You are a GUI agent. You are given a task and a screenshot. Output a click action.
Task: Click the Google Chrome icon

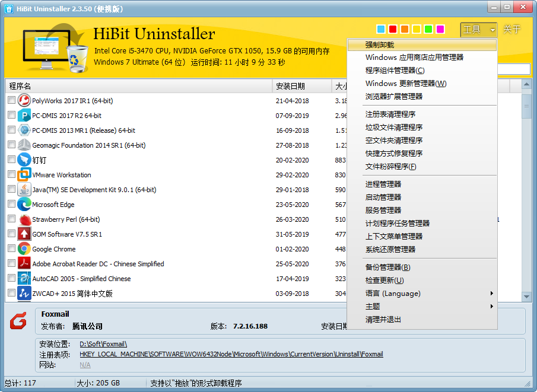pos(24,249)
